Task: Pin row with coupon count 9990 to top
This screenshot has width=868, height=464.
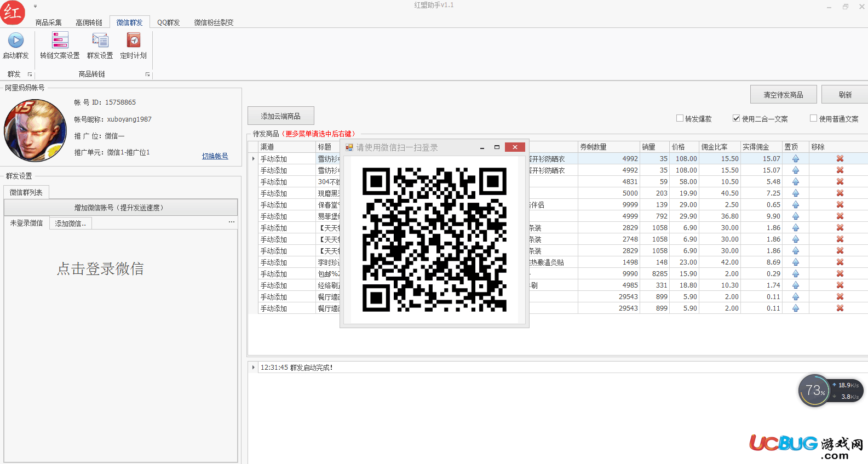Action: click(x=796, y=274)
